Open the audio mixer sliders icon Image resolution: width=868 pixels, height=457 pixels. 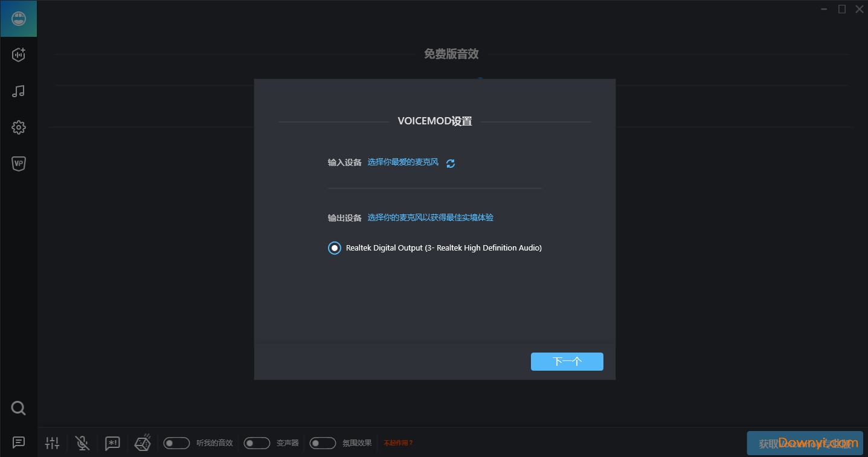52,443
